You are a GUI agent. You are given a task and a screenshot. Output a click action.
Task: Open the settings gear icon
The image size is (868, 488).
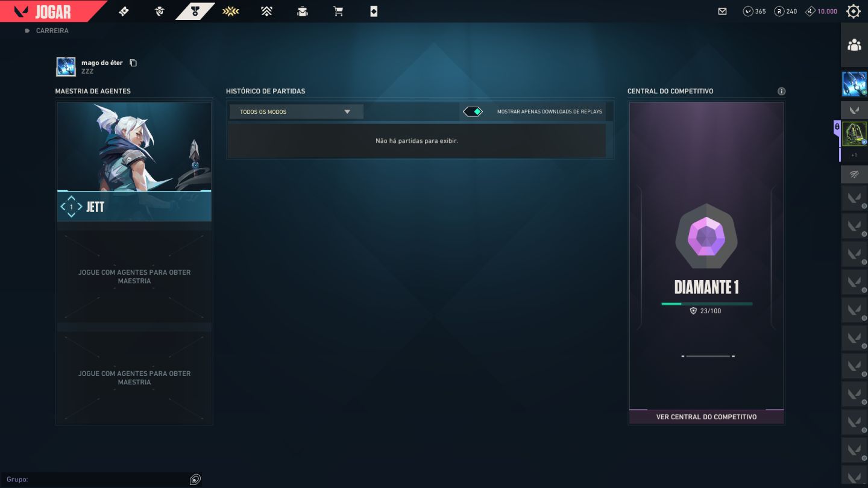pos(854,11)
